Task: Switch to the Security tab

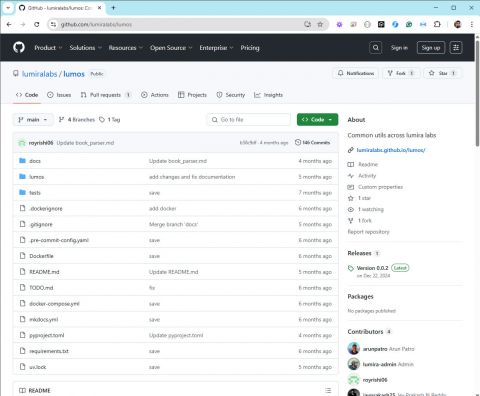Action: (x=231, y=95)
